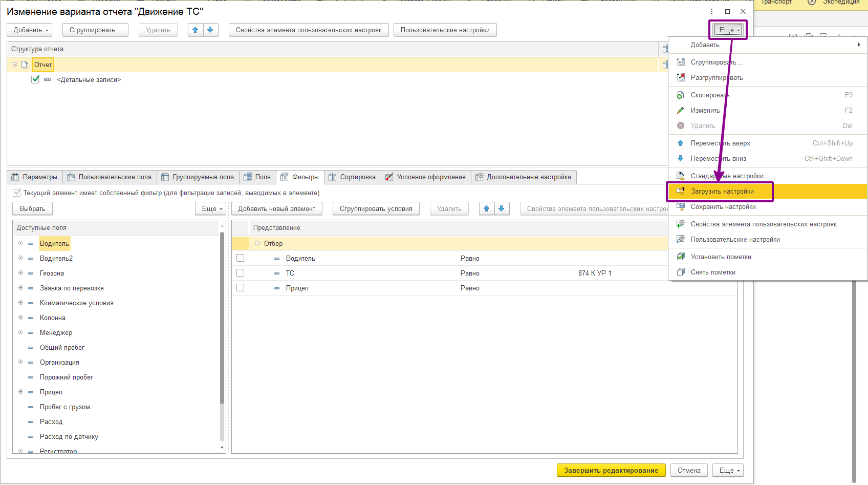Image resolution: width=868 pixels, height=485 pixels.
Task: Check the ТС filter row checkbox
Action: coord(241,273)
